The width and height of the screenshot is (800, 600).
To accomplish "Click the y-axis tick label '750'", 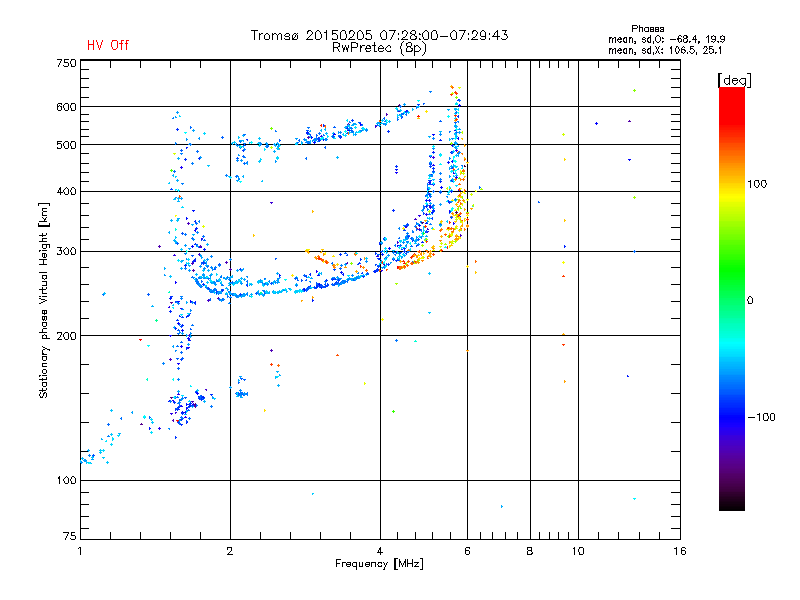I will (x=66, y=63).
